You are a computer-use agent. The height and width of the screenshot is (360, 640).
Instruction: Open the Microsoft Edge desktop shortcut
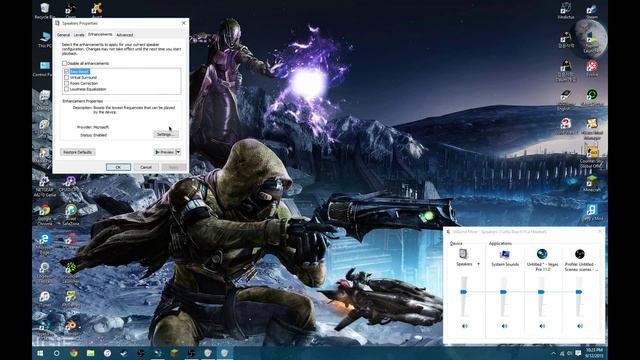(44, 243)
